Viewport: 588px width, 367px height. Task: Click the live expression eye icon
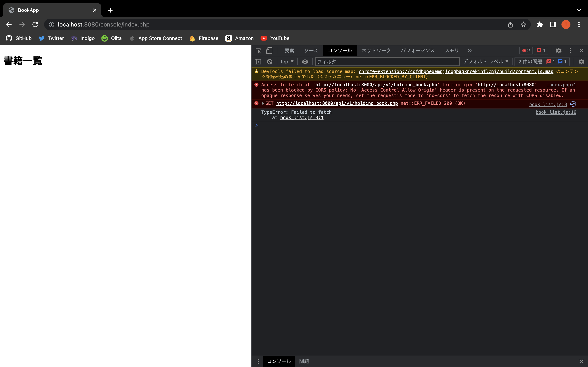[x=305, y=62]
